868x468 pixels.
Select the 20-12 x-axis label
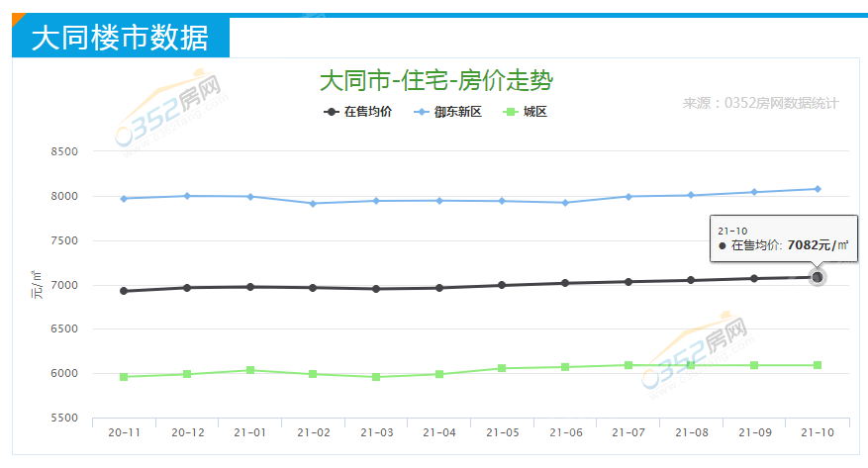tap(187, 432)
